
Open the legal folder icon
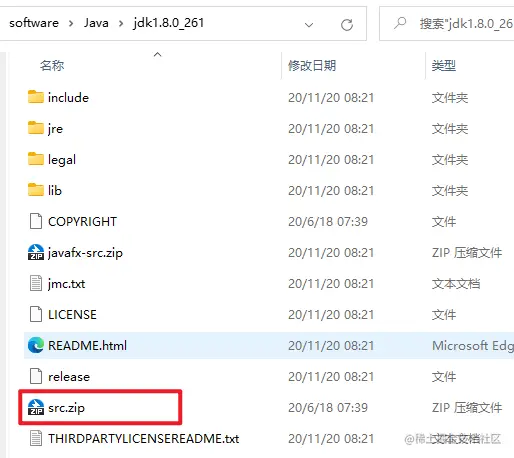tap(36, 159)
